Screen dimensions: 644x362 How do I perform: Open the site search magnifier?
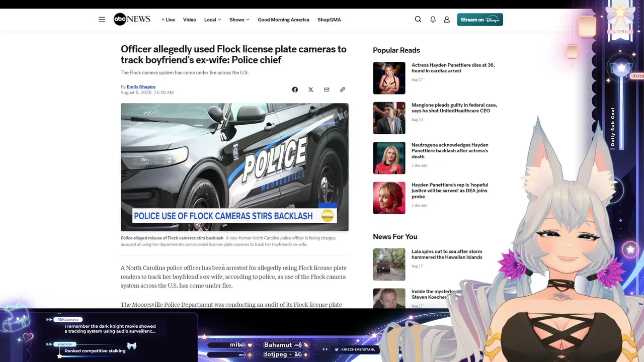click(x=418, y=20)
